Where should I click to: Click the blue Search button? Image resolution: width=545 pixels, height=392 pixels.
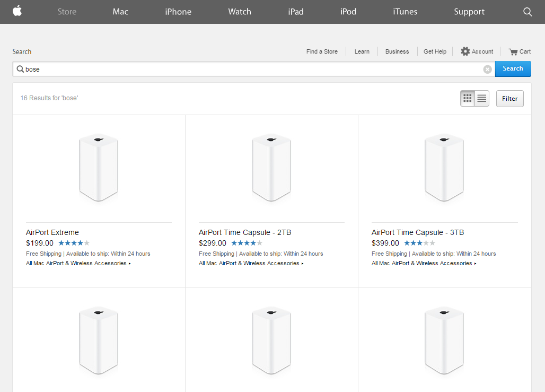513,69
